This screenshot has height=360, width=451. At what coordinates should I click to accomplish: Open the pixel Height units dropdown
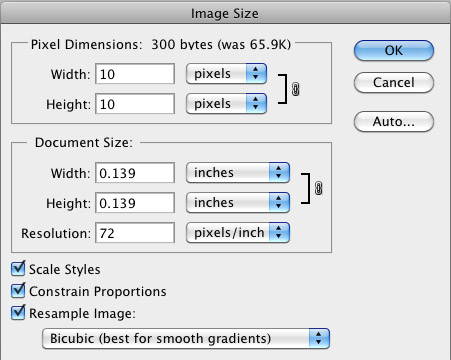(226, 103)
